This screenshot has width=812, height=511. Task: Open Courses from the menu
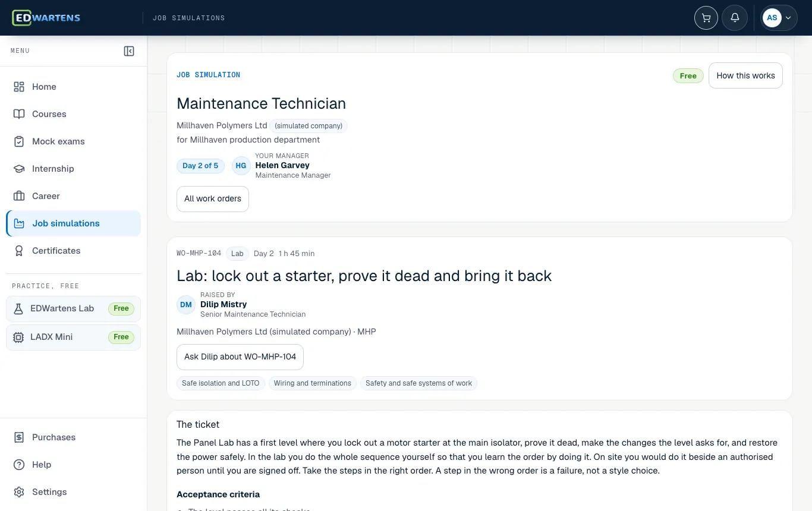pyautogui.click(x=74, y=114)
